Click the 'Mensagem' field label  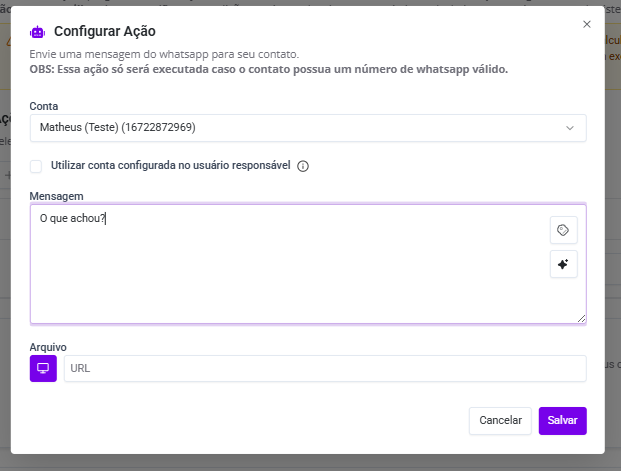(x=56, y=195)
